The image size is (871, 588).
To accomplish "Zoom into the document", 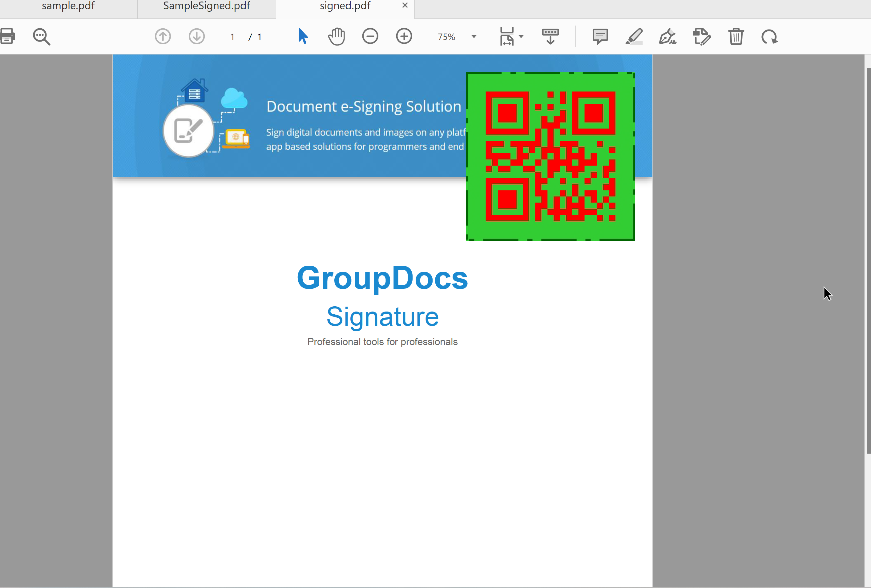I will point(404,36).
